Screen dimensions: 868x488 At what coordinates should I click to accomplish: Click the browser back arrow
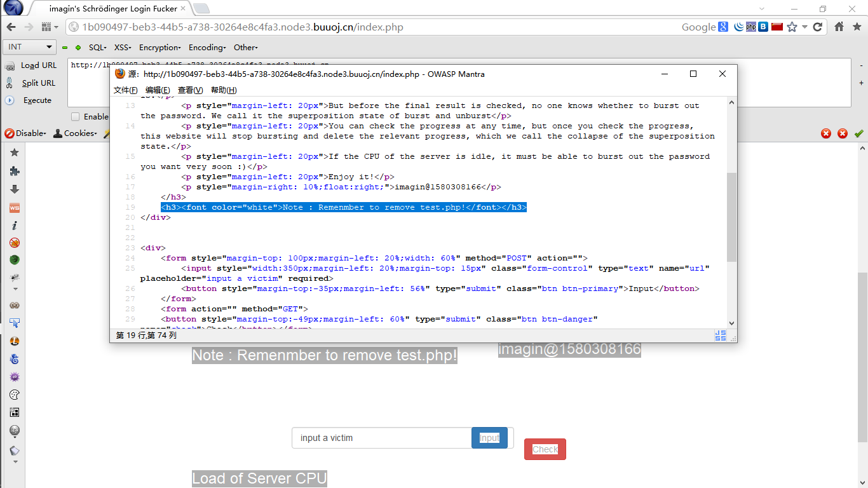[11, 27]
